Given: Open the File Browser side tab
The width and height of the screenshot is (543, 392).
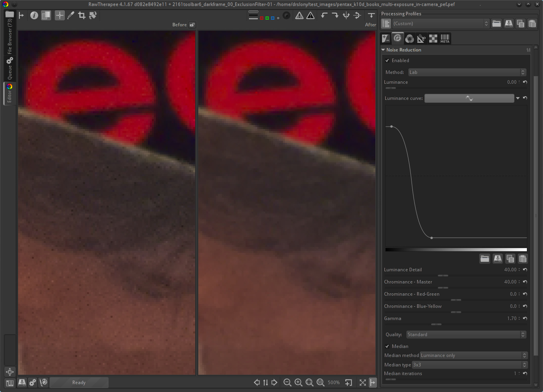Looking at the screenshot, I should pyautogui.click(x=10, y=36).
